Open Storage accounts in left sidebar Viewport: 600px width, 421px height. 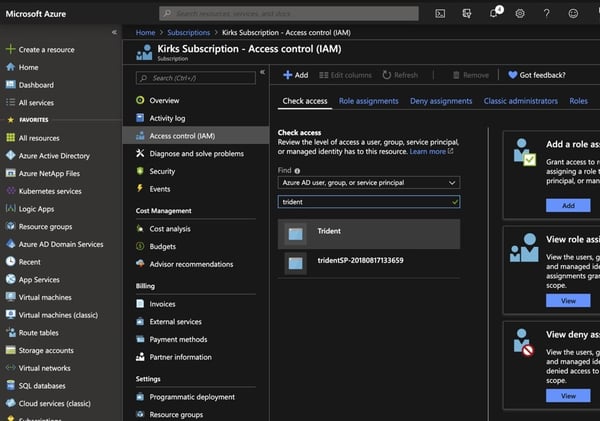click(x=46, y=350)
